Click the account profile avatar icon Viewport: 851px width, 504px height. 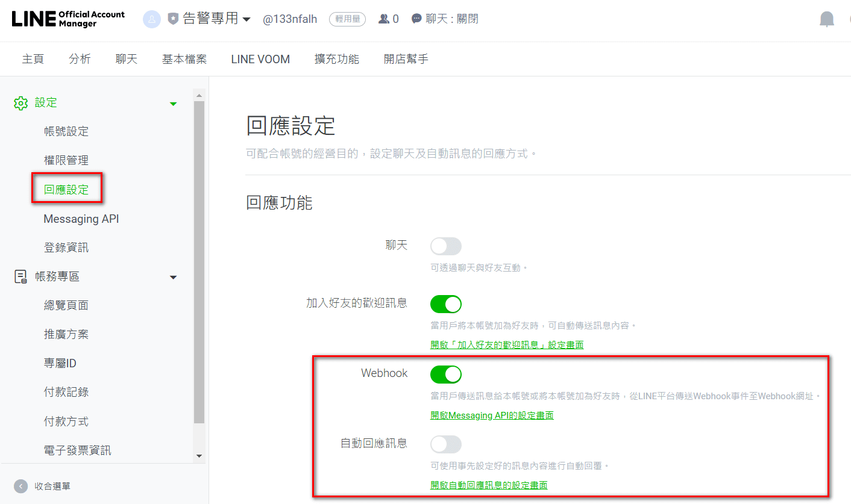[151, 19]
